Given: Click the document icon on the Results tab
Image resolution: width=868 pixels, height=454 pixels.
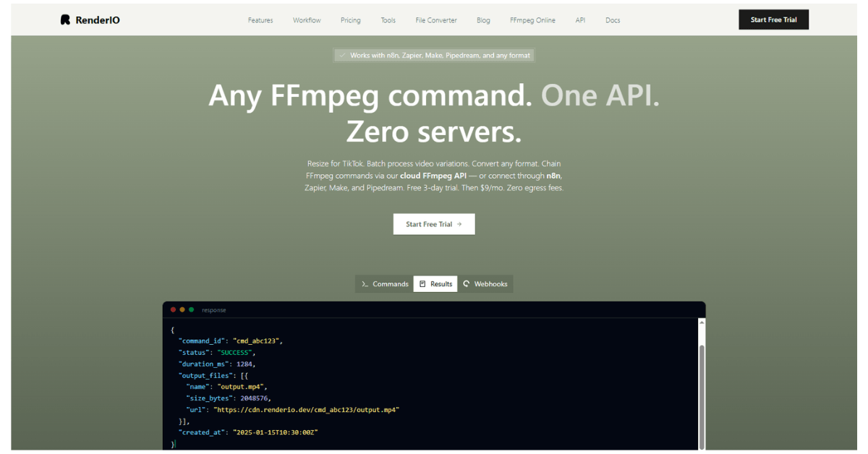Looking at the screenshot, I should 422,284.
